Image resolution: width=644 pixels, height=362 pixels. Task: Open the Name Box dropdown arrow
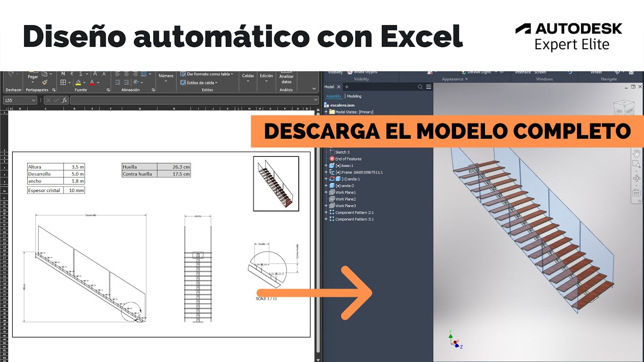point(33,100)
